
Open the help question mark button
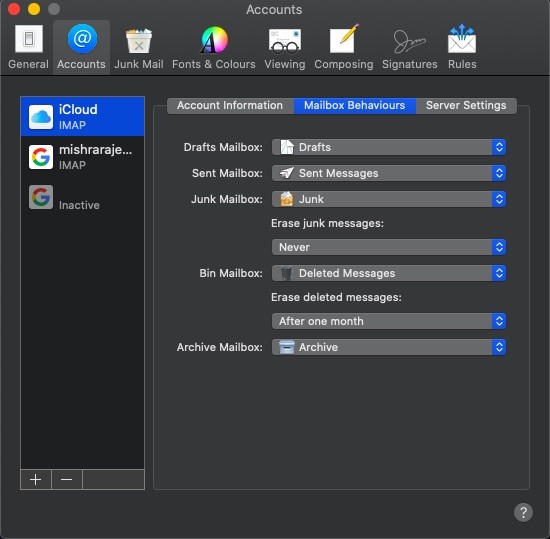[523, 513]
